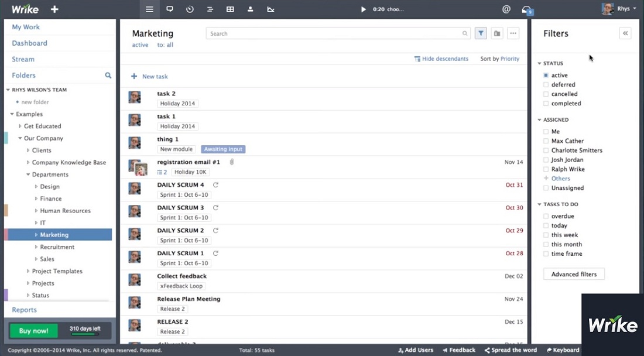Open the analytics chart icon in toolbar

[x=270, y=9]
